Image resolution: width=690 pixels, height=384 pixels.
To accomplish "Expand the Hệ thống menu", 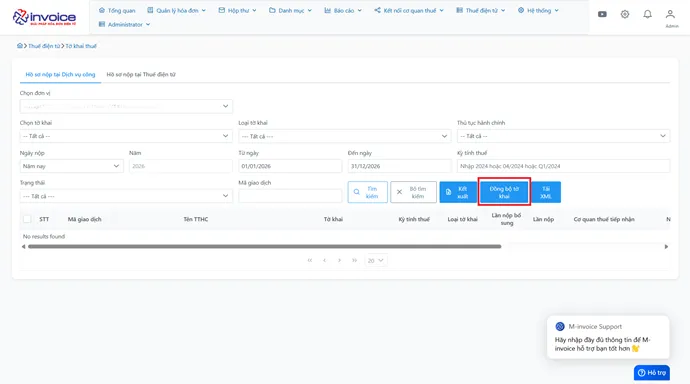I will point(538,10).
